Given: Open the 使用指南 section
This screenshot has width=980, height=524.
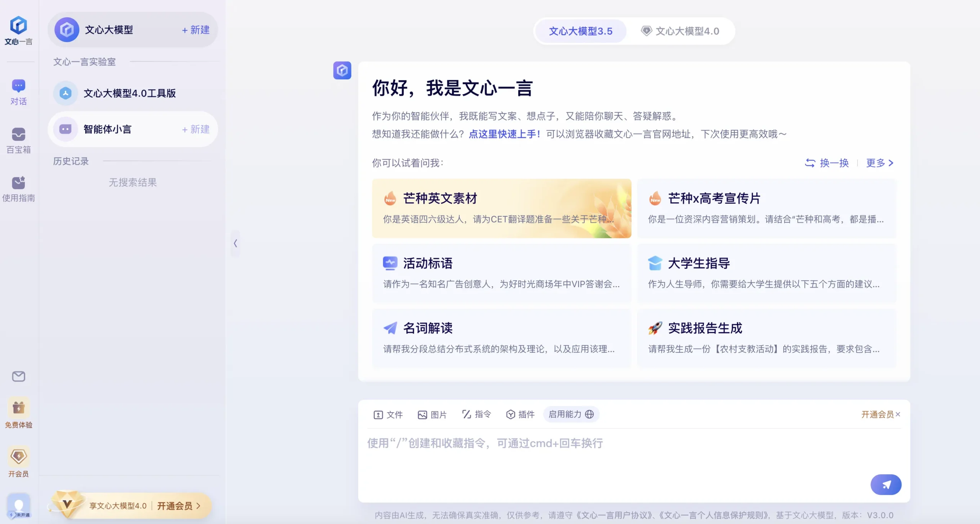Looking at the screenshot, I should click(x=18, y=188).
